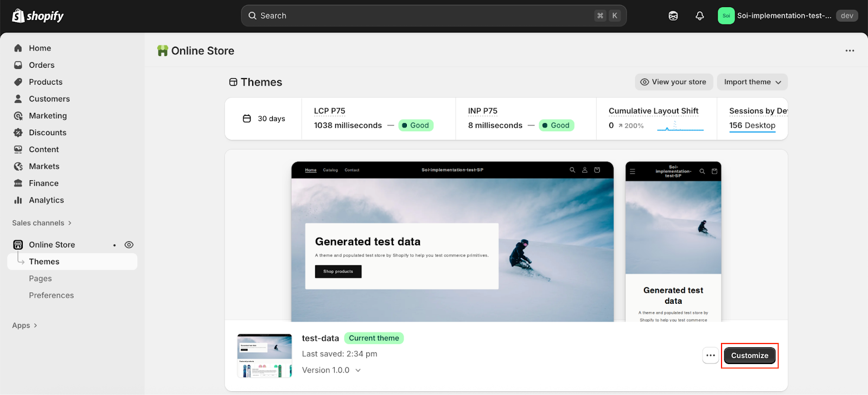Click the three-dot menu beside Customize
This screenshot has width=868, height=395.
pyautogui.click(x=711, y=355)
